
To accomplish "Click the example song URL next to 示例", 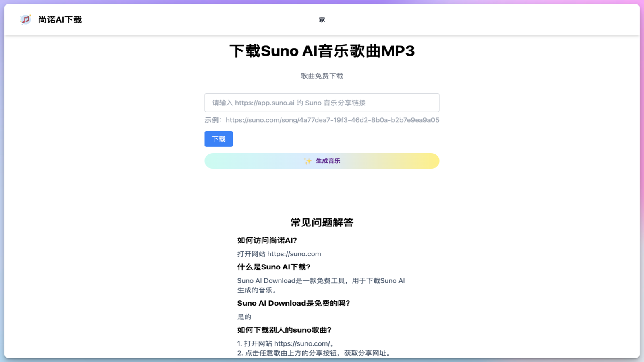I will point(333,120).
